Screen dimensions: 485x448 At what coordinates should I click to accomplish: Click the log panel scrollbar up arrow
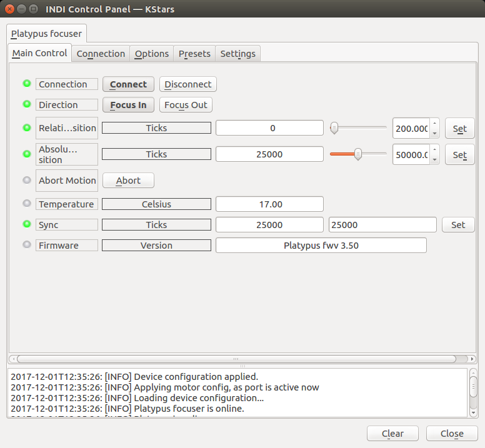[473, 372]
